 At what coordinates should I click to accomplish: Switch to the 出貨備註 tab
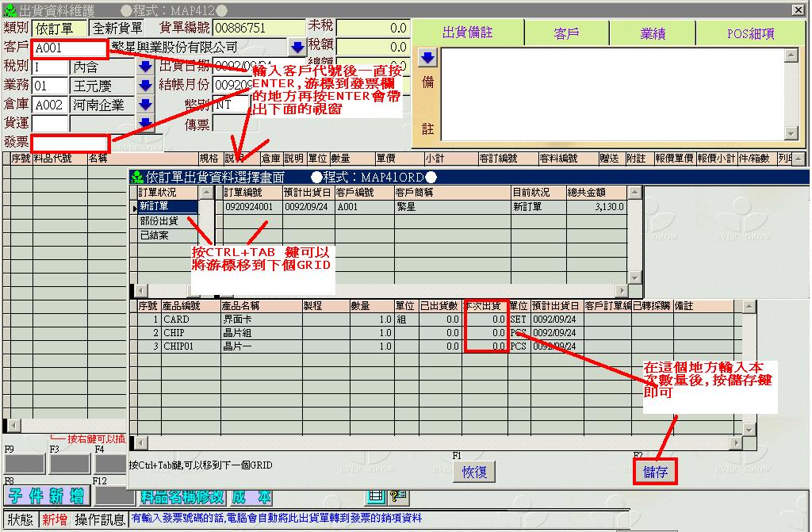468,33
